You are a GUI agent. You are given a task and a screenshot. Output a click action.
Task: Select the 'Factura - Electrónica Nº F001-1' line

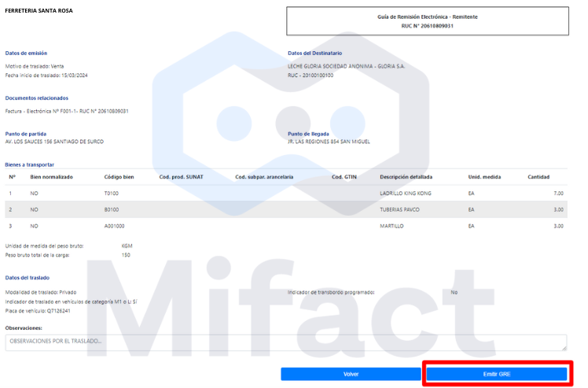point(67,112)
